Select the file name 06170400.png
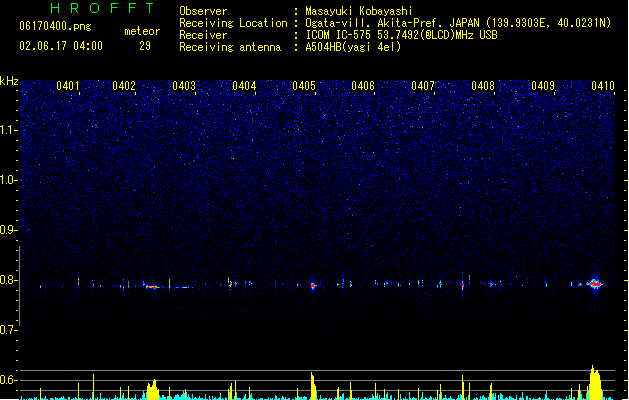The height and width of the screenshot is (400, 629). point(55,26)
